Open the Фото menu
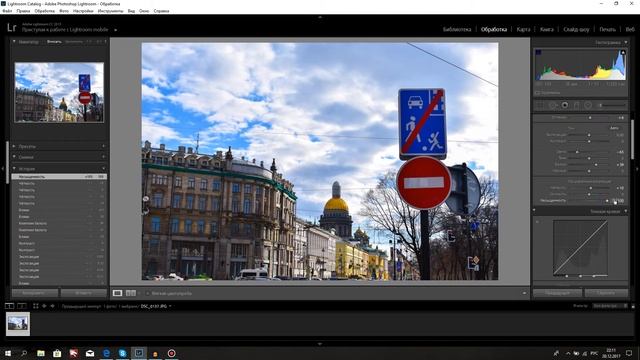 coord(64,11)
